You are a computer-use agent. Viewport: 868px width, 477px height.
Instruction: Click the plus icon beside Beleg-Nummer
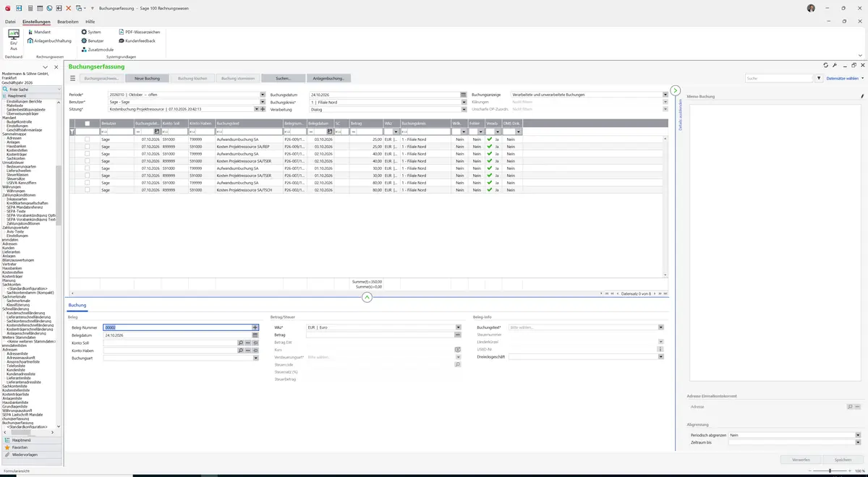click(255, 327)
